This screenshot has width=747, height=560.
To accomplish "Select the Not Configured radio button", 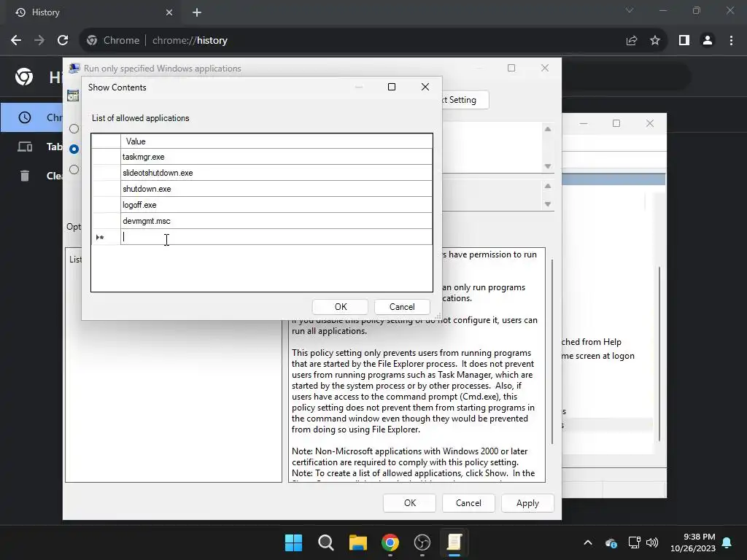I will coord(74,128).
